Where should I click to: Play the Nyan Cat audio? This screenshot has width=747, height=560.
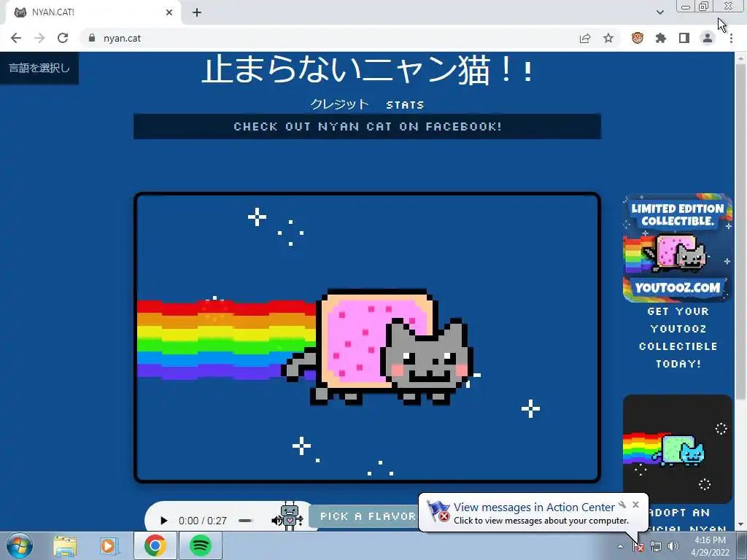coord(163,521)
